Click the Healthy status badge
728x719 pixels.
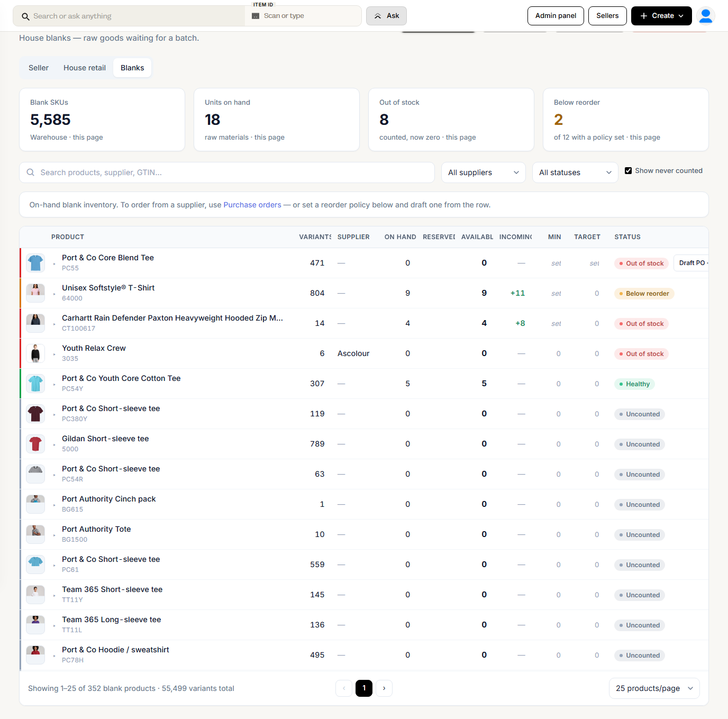coord(634,384)
